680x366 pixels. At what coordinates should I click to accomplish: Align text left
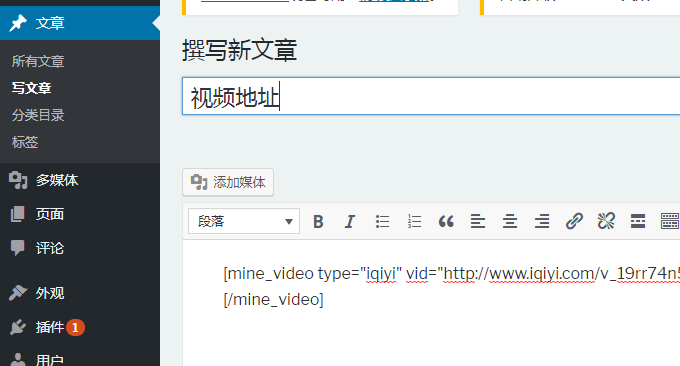coord(478,222)
